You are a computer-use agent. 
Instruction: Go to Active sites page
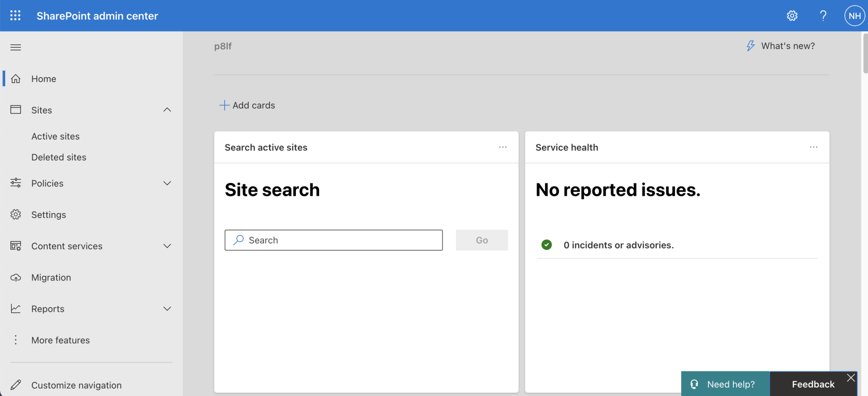click(55, 136)
